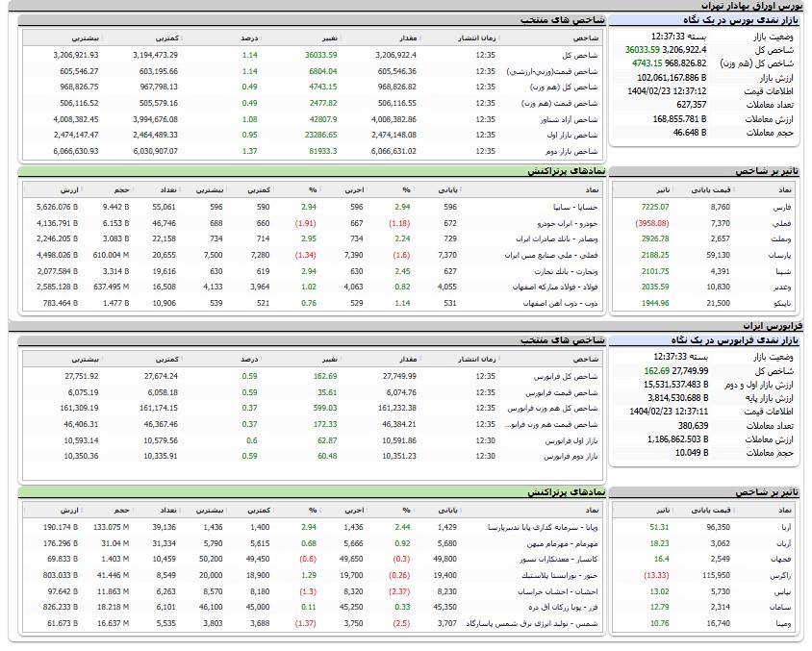Screen dimensions: 812x651
Task: Click "بازار نقدي فرابورس در يك نگاه" panel title
Action: 735,340
